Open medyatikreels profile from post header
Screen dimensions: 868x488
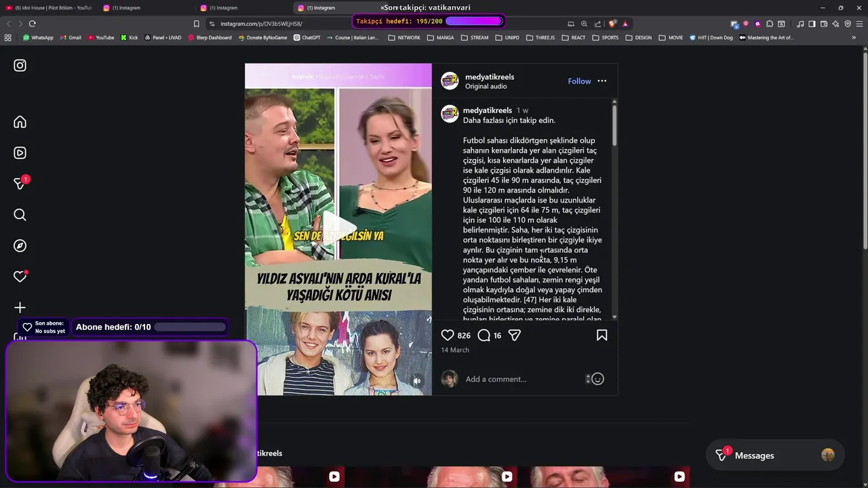pyautogui.click(x=490, y=77)
